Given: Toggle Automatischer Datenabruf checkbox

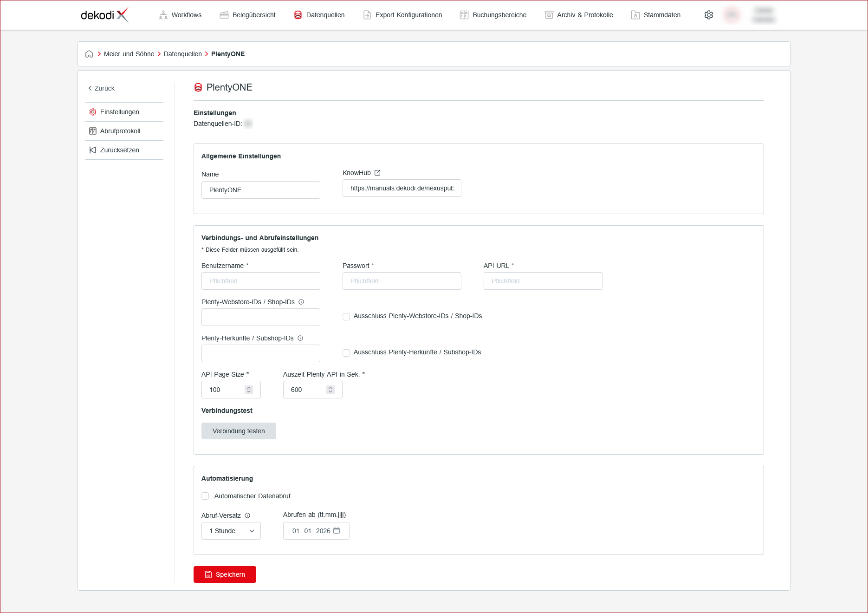Looking at the screenshot, I should (205, 496).
